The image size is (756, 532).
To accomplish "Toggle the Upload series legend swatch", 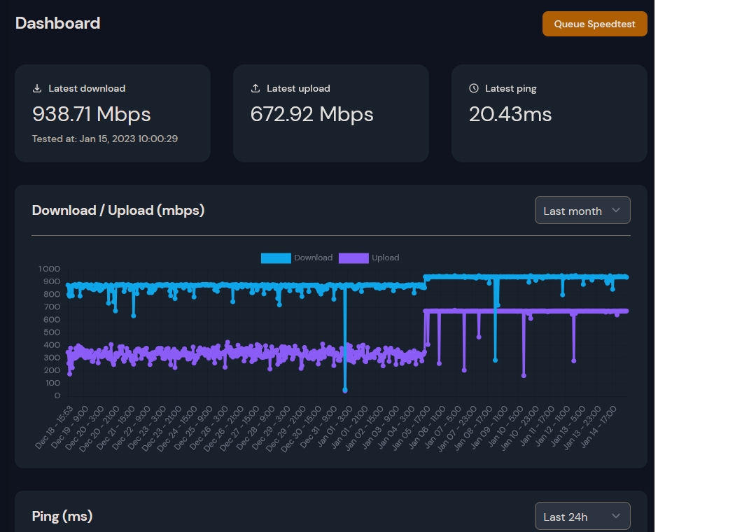I will [353, 258].
